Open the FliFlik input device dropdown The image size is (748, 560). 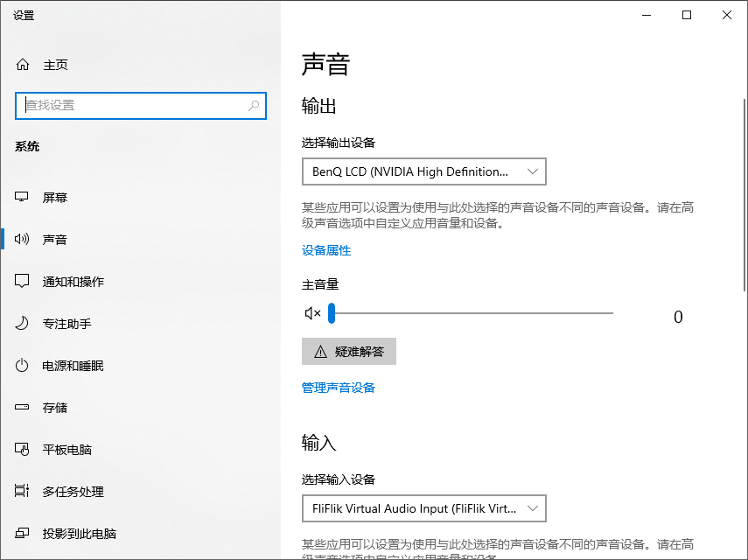coord(423,508)
